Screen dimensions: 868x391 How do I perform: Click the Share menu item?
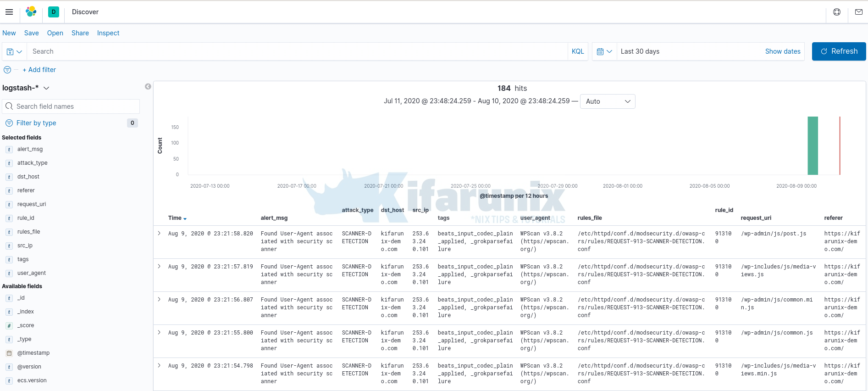(80, 33)
